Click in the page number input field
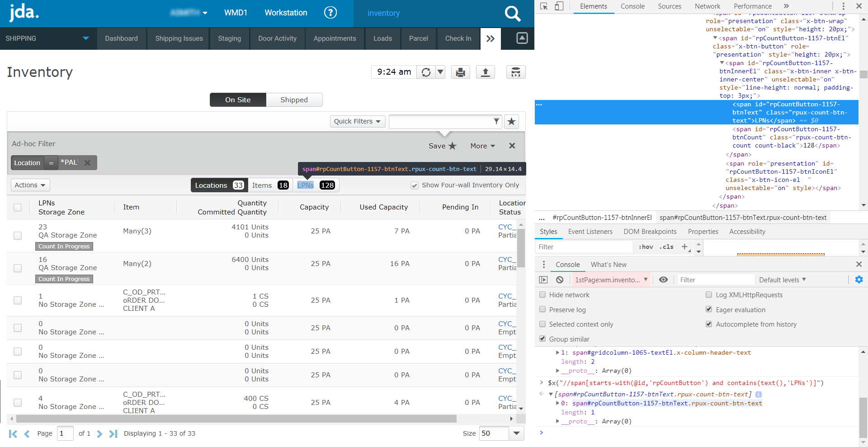The height and width of the screenshot is (447, 868). click(65, 433)
